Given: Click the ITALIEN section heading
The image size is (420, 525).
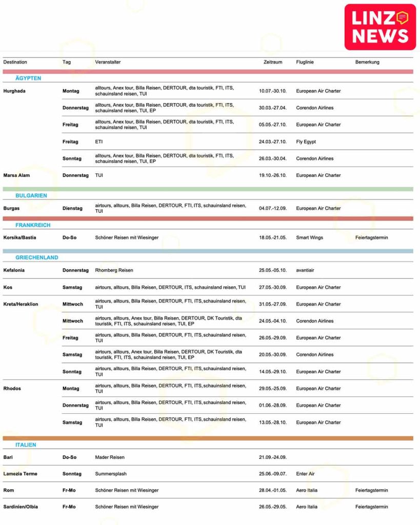Looking at the screenshot, I should (26, 445).
